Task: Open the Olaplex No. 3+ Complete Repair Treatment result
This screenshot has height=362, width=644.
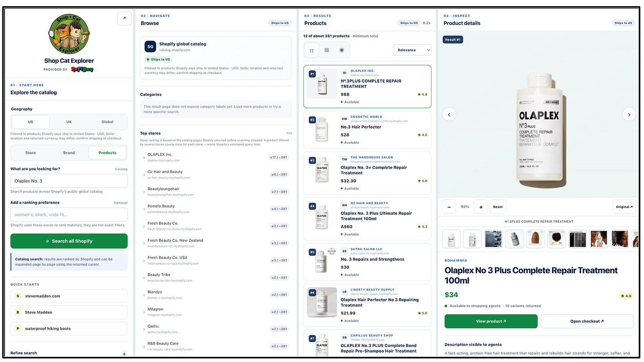Action: click(x=367, y=172)
